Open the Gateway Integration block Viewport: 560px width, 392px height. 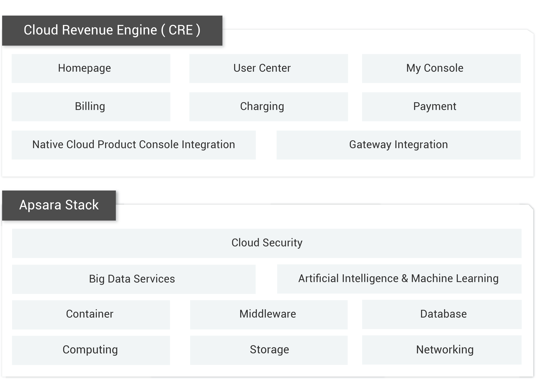click(398, 145)
